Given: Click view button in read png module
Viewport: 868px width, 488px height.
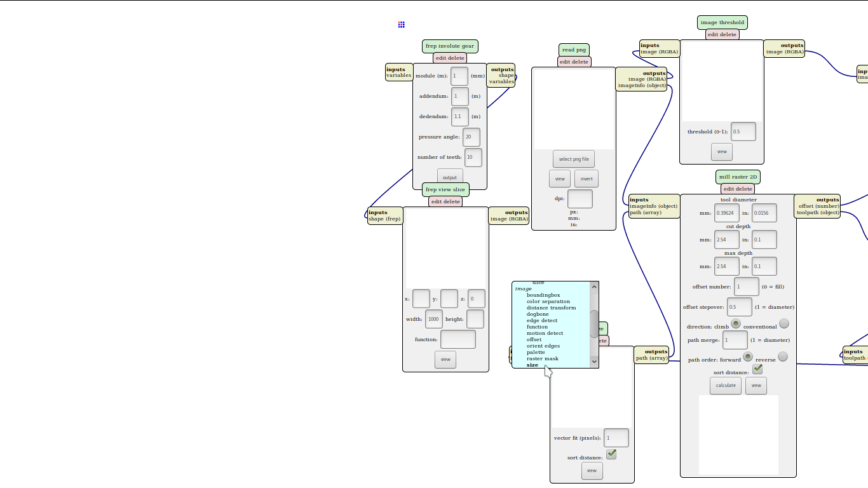Looking at the screenshot, I should pos(560,179).
